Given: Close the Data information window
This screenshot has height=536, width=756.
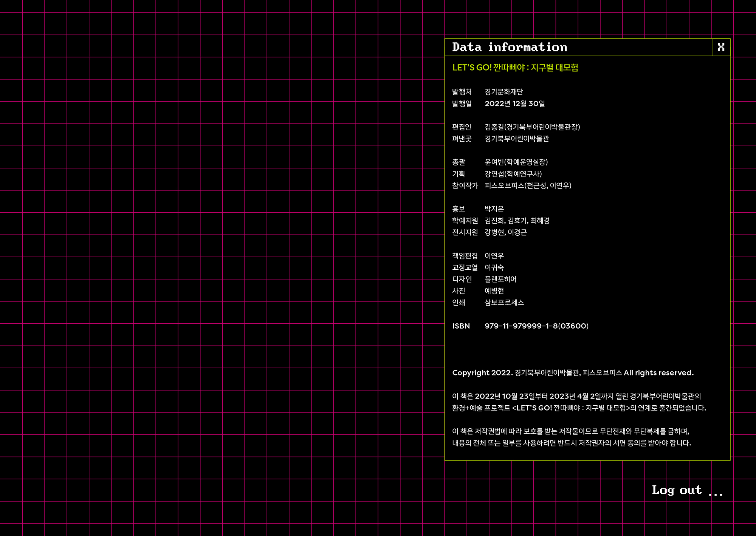Looking at the screenshot, I should click(x=721, y=47).
